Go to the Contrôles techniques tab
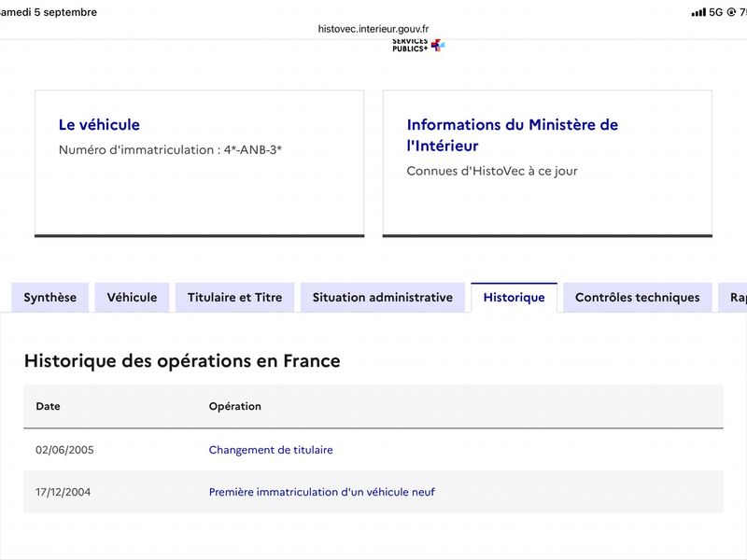747x560 pixels. click(x=638, y=298)
